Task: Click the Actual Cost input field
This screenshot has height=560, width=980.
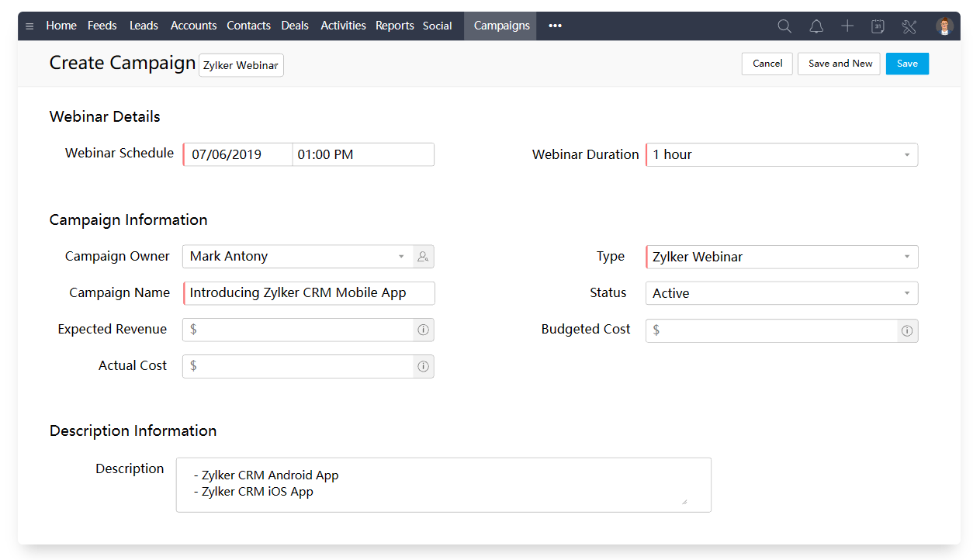Action: click(x=299, y=366)
